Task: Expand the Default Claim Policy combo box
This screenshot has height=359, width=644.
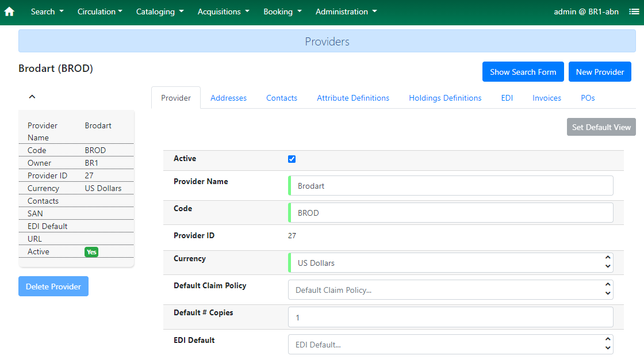Action: pyautogui.click(x=451, y=290)
